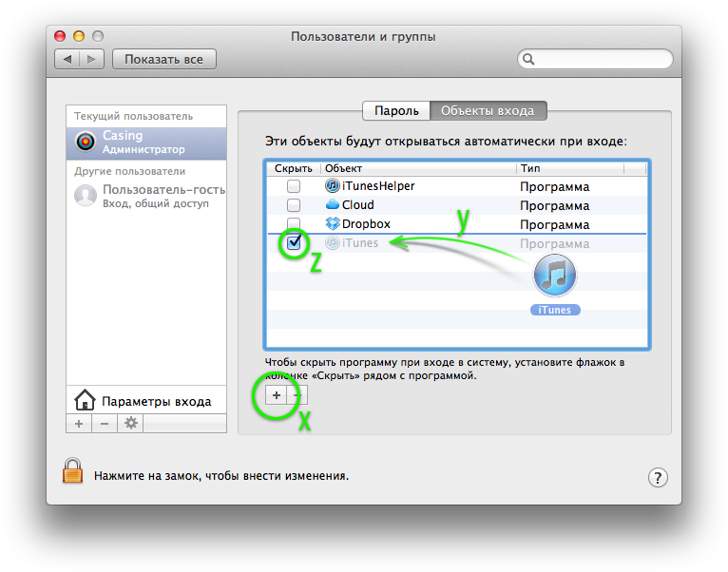Add a new user account with plus
The image size is (728, 572).
point(79,424)
